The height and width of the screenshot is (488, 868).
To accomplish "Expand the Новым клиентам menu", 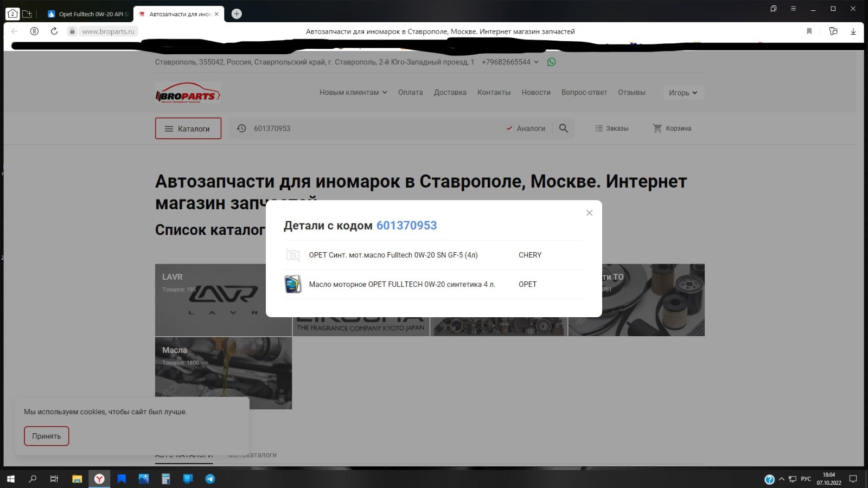I will (353, 92).
